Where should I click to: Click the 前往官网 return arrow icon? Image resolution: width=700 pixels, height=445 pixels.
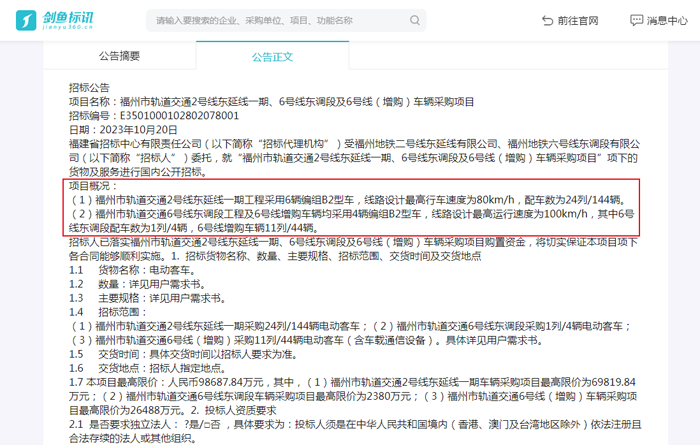click(547, 21)
